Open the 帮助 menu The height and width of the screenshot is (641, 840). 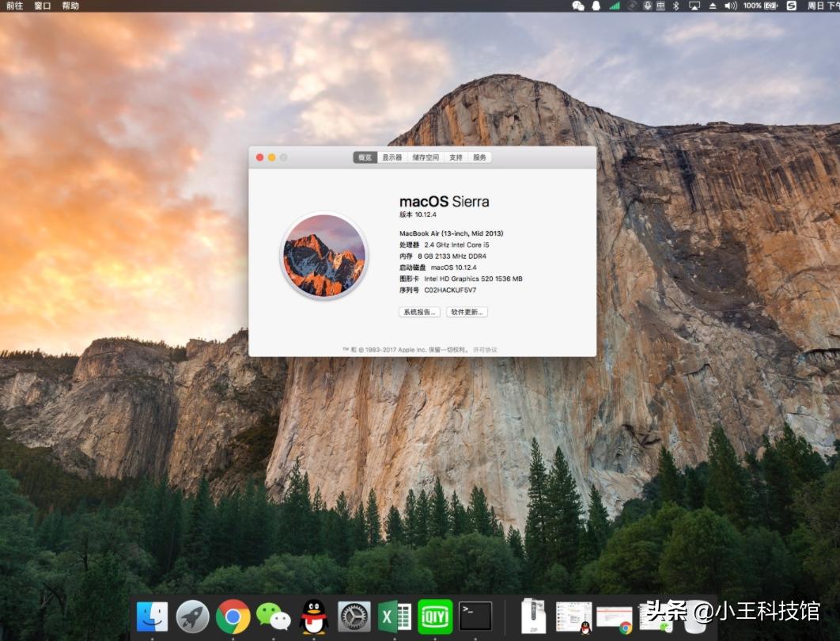pyautogui.click(x=70, y=6)
